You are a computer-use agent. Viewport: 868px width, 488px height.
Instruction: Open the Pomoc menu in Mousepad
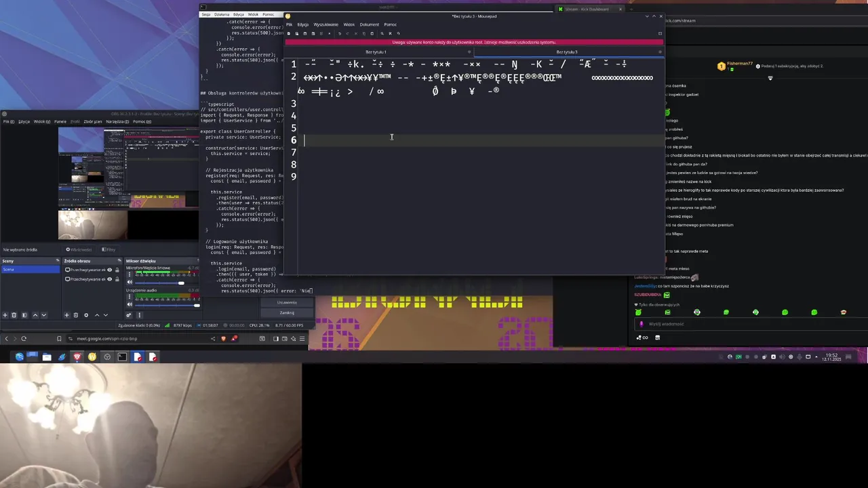(391, 24)
